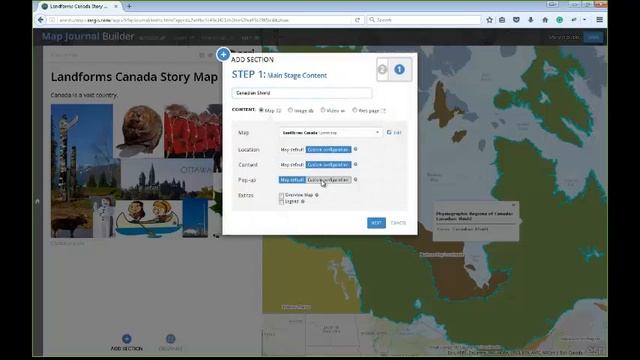Screen dimensions: 640x360
Task: Click the Location help info icon
Action: click(356, 149)
